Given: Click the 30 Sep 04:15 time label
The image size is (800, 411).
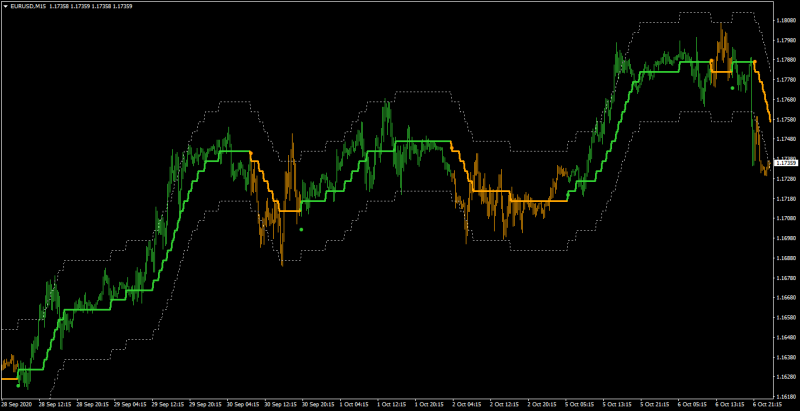Looking at the screenshot, I should [243, 403].
